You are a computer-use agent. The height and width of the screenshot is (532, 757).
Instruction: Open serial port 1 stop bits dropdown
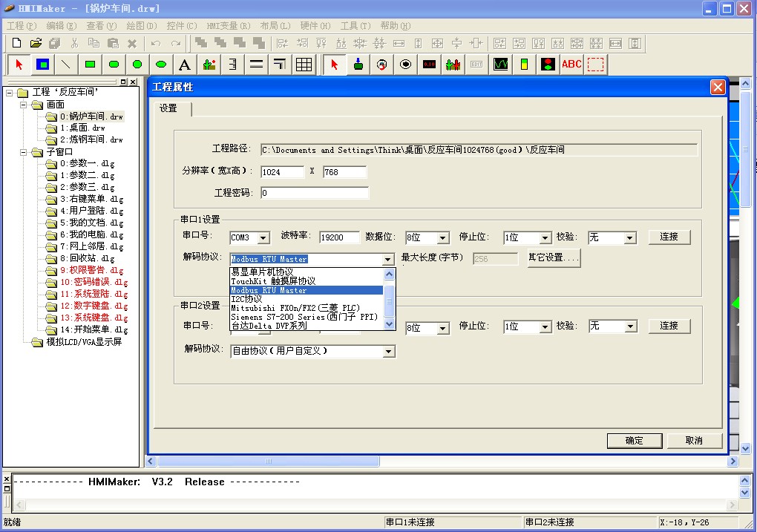545,237
